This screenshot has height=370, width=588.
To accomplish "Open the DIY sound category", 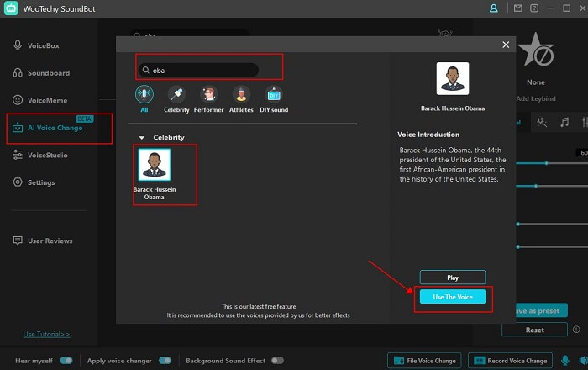I will click(x=275, y=94).
